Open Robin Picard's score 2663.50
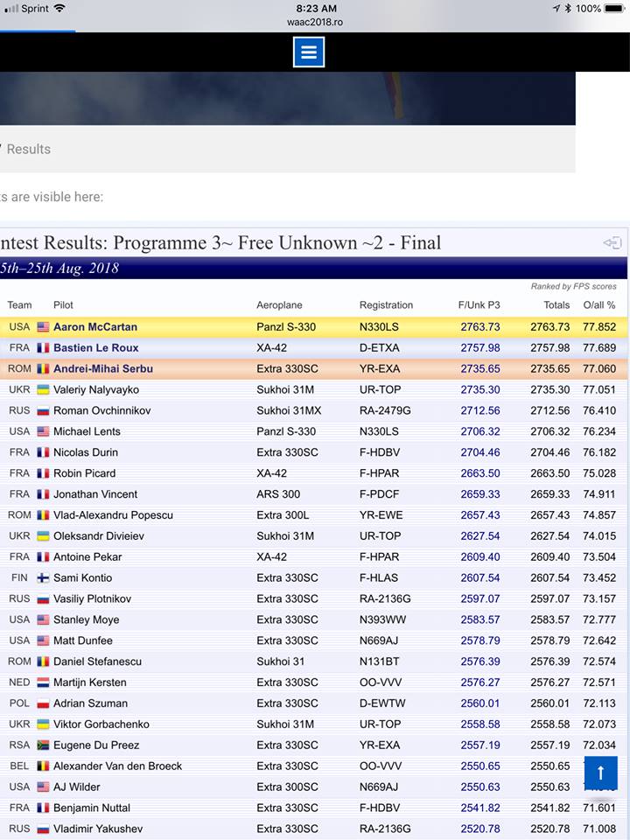Image resolution: width=630 pixels, height=840 pixels. 480,473
